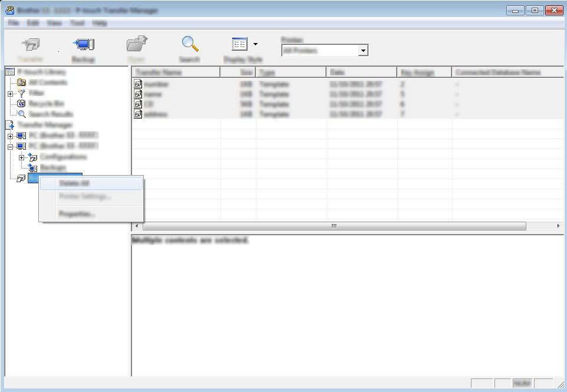Click the Display Style toolbar icon
The image size is (567, 392).
pos(239,44)
